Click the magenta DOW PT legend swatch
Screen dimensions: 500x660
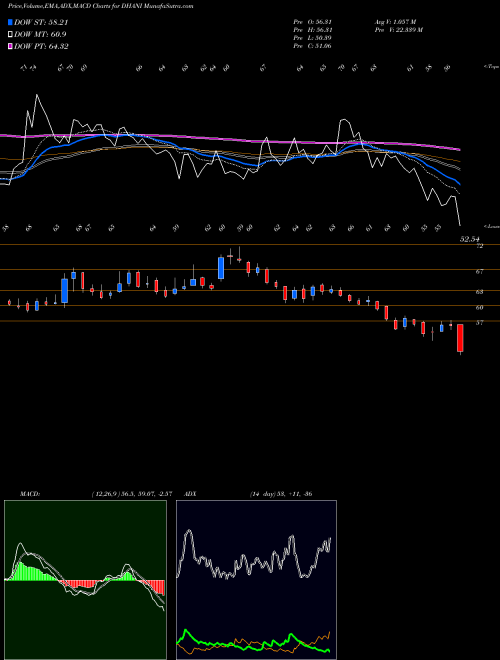[10, 46]
